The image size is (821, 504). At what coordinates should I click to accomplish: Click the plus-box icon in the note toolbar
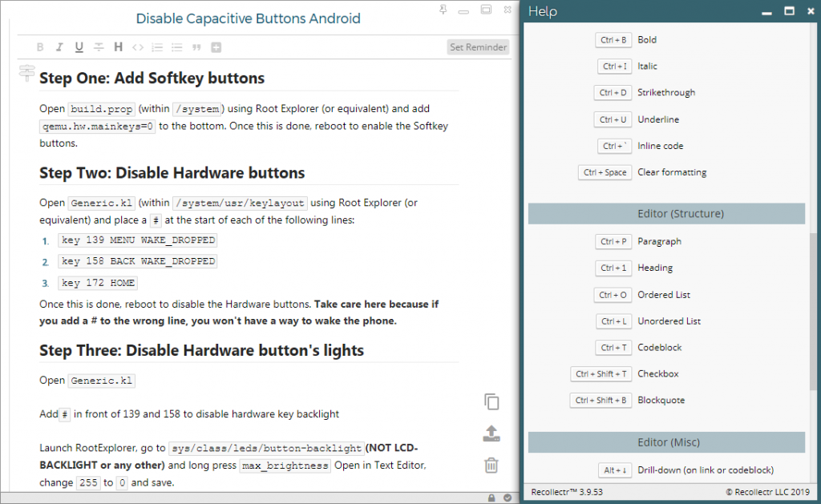pyautogui.click(x=216, y=47)
